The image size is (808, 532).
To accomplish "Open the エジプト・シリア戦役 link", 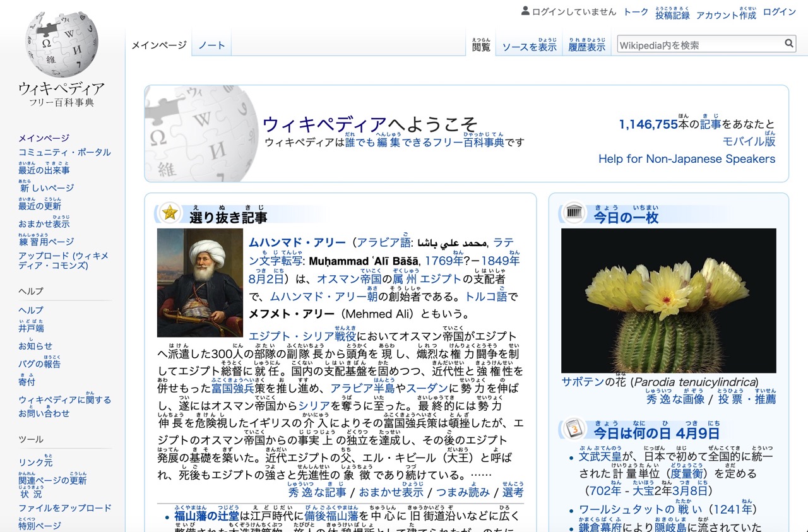I will [302, 334].
